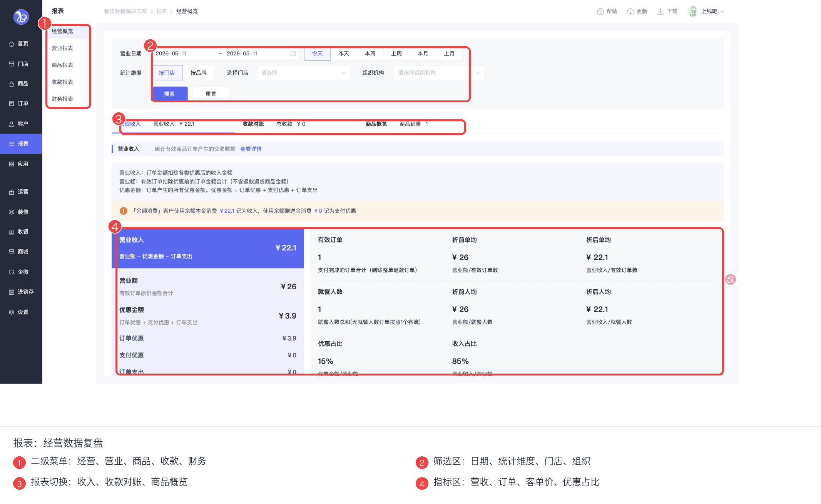The height and width of the screenshot is (504, 821).
Task: Click the 帮助 help question icon
Action: 600,12
